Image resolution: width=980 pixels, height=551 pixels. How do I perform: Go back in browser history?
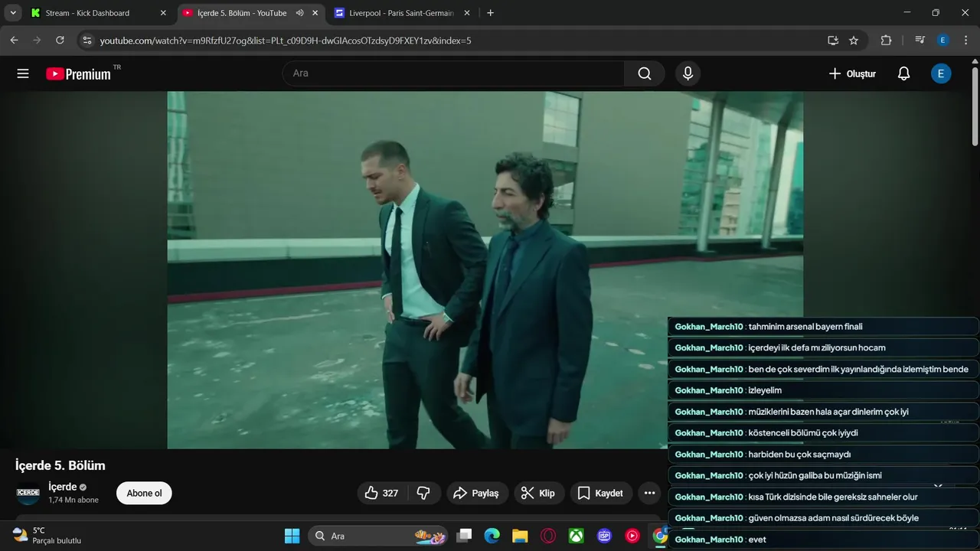pos(14,40)
